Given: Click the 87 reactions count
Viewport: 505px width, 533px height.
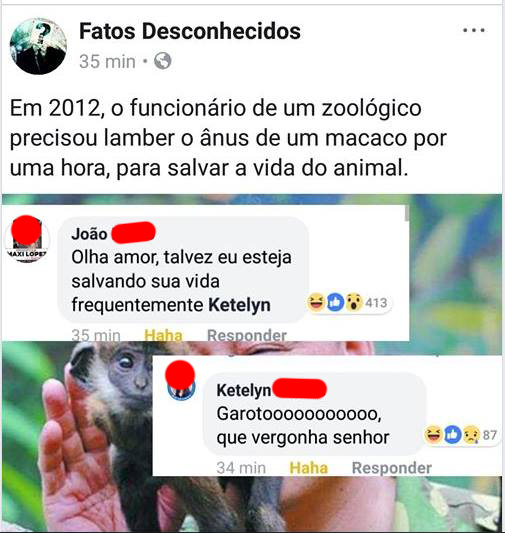Looking at the screenshot, I should (x=490, y=435).
